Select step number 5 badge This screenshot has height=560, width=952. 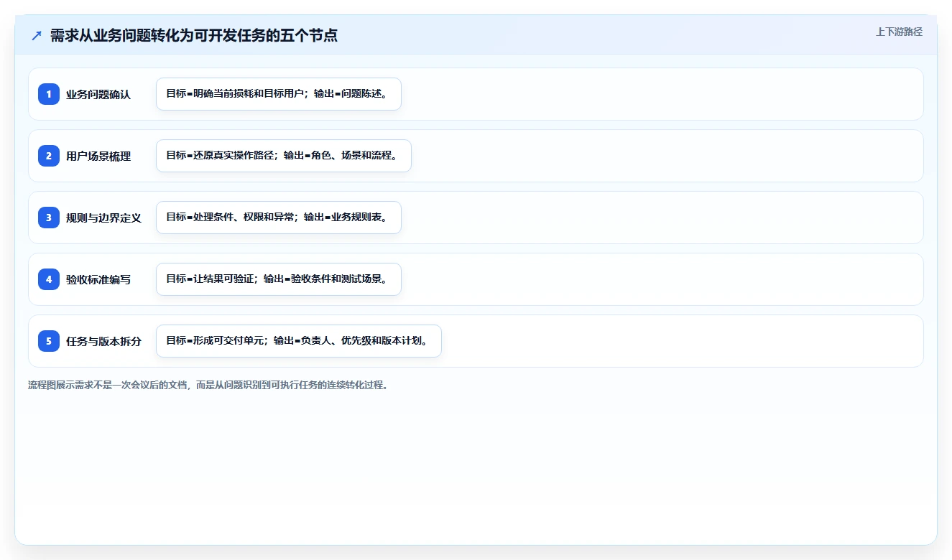click(x=49, y=341)
